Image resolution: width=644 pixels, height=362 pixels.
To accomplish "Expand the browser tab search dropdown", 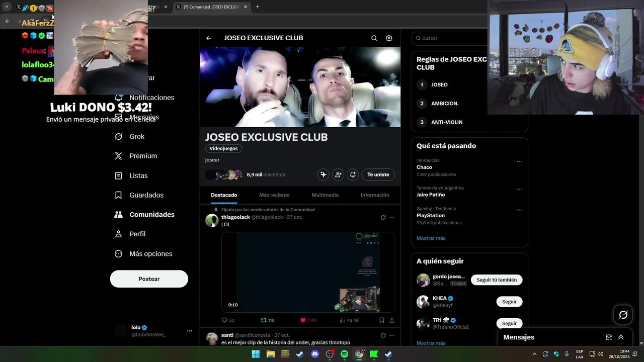I will click(7, 7).
